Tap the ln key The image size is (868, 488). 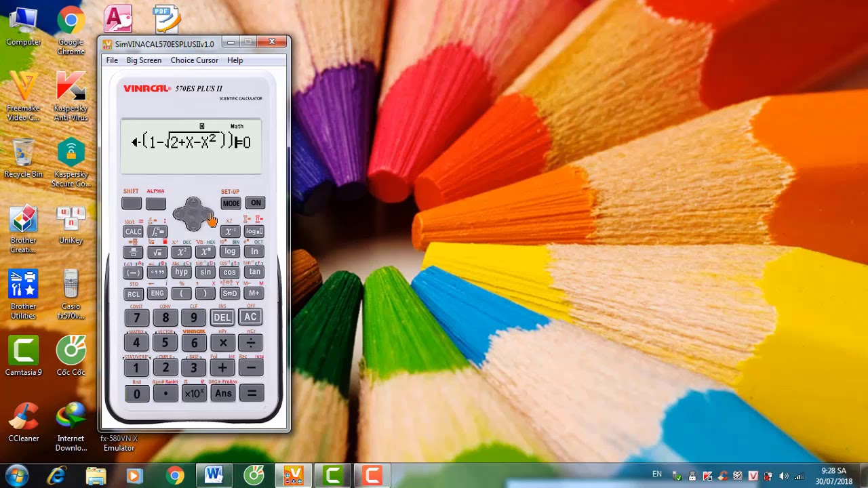254,251
